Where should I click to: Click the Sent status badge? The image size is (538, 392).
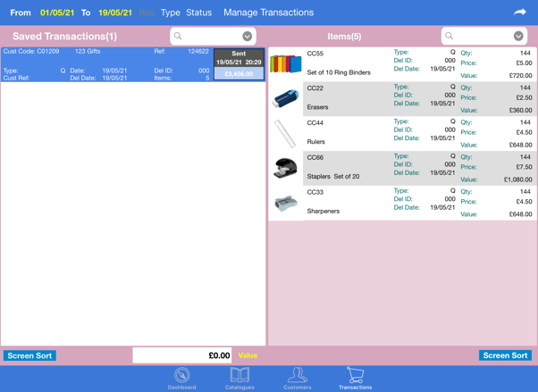[x=239, y=58]
